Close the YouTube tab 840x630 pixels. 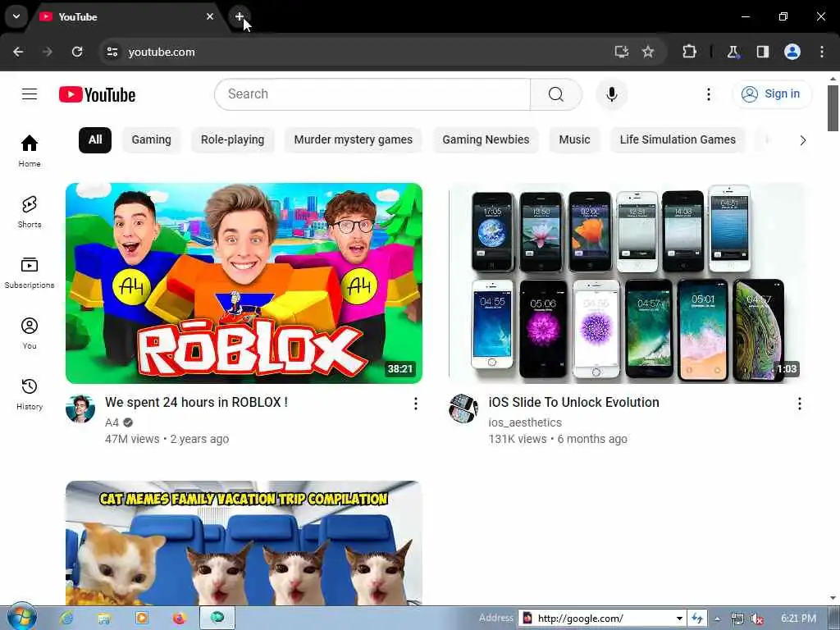210,16
